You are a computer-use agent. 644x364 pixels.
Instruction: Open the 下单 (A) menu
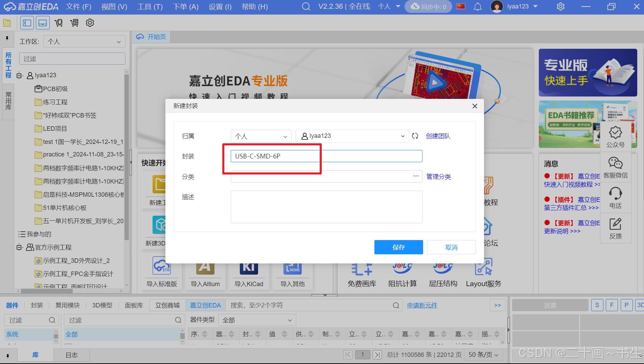click(186, 7)
